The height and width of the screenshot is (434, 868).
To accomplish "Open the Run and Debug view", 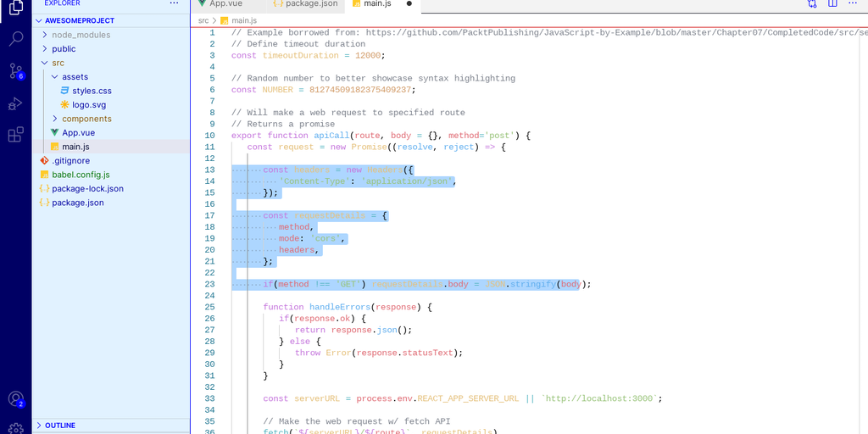I will pyautogui.click(x=16, y=103).
